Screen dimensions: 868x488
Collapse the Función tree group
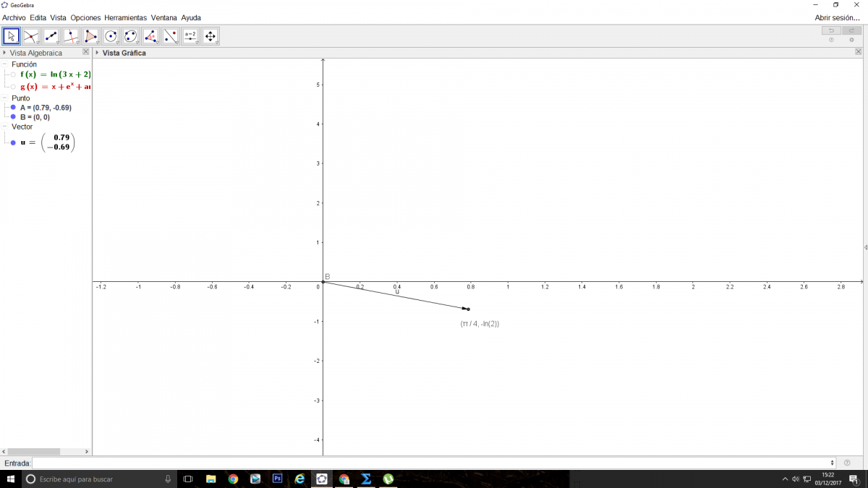(x=5, y=64)
